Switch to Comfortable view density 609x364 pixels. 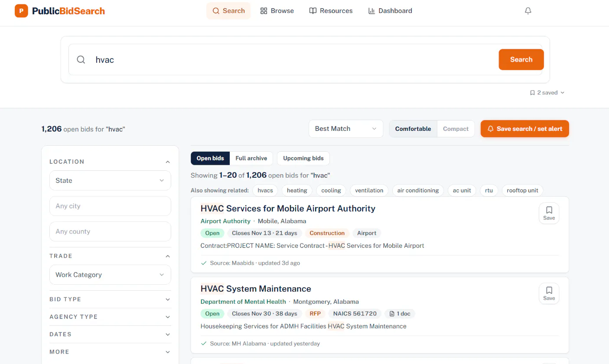pyautogui.click(x=413, y=129)
